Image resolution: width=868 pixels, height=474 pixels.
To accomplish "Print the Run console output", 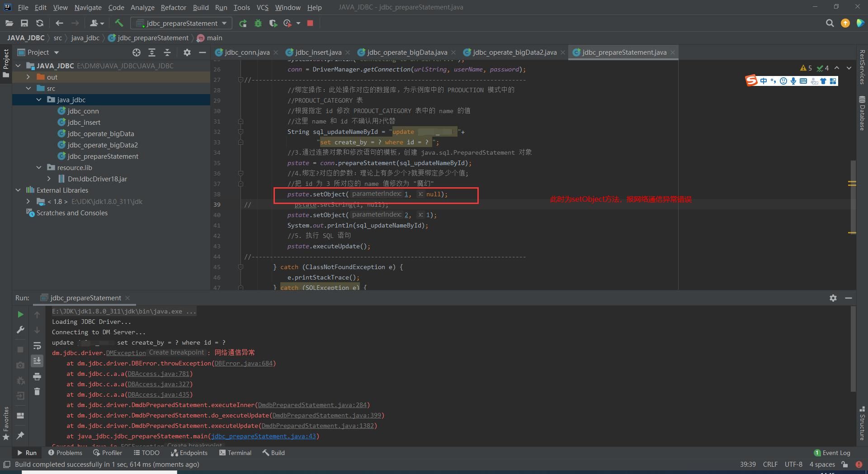I will [x=37, y=376].
